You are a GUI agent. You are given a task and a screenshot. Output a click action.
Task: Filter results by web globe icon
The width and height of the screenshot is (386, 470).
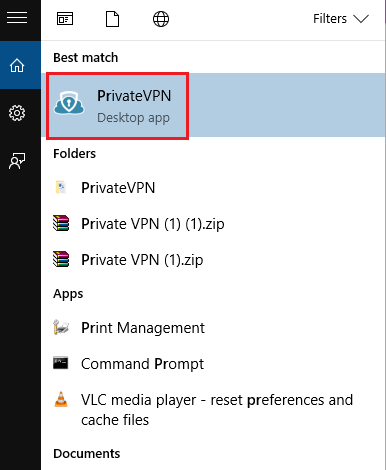pos(161,19)
